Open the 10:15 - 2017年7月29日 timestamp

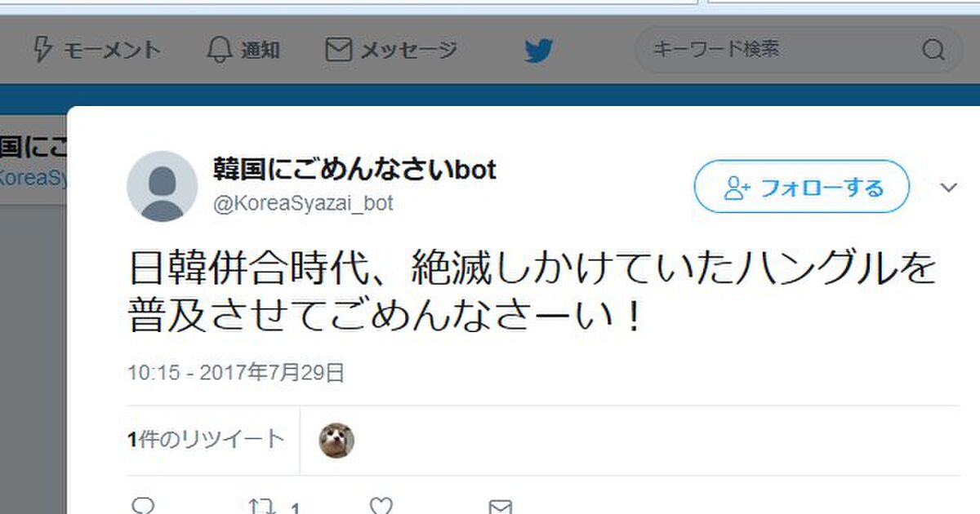236,374
